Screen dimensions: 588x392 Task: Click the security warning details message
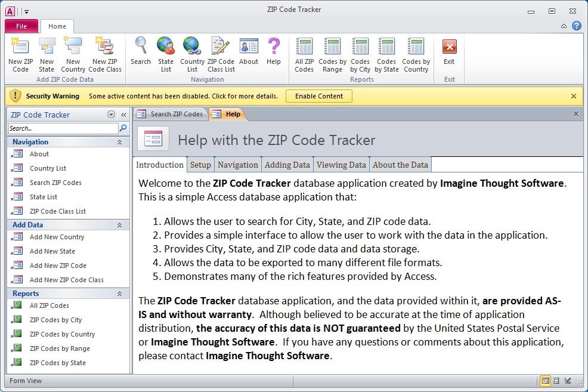pos(183,96)
